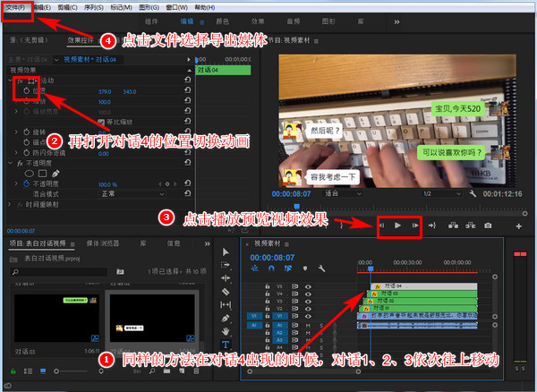The image size is (537, 392).
Task: Reset the 混合模式 parameter
Action: (x=187, y=193)
